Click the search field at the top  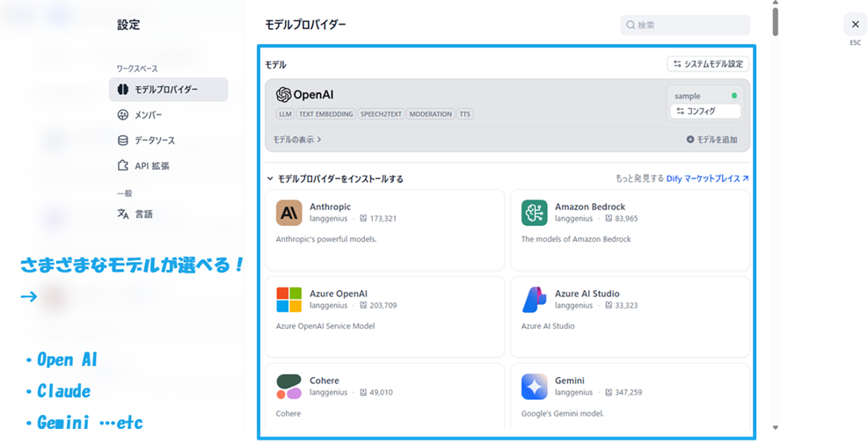tap(685, 25)
